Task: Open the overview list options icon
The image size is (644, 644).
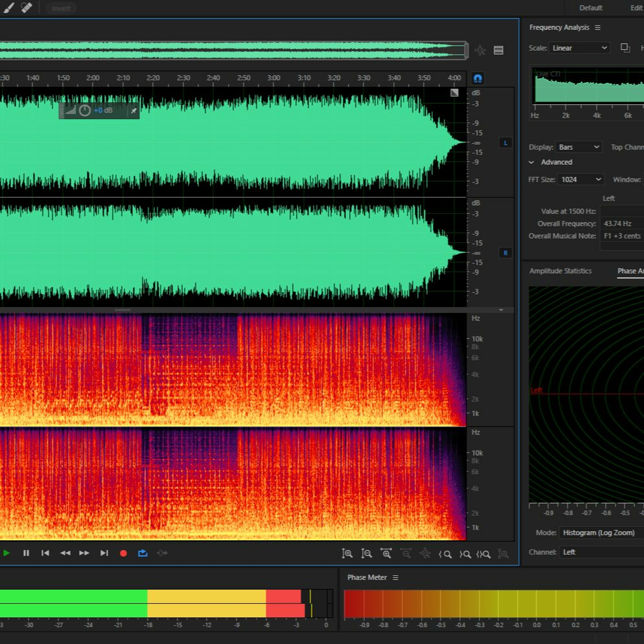Action: (498, 50)
